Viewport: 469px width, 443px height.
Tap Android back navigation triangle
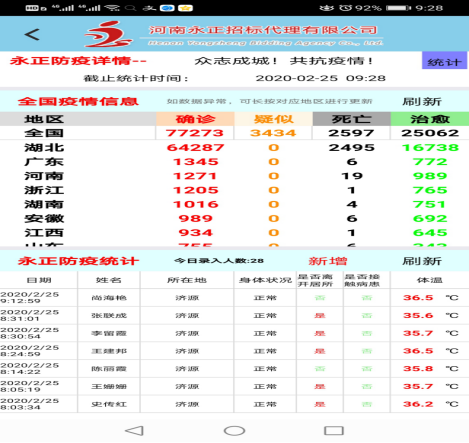click(134, 431)
